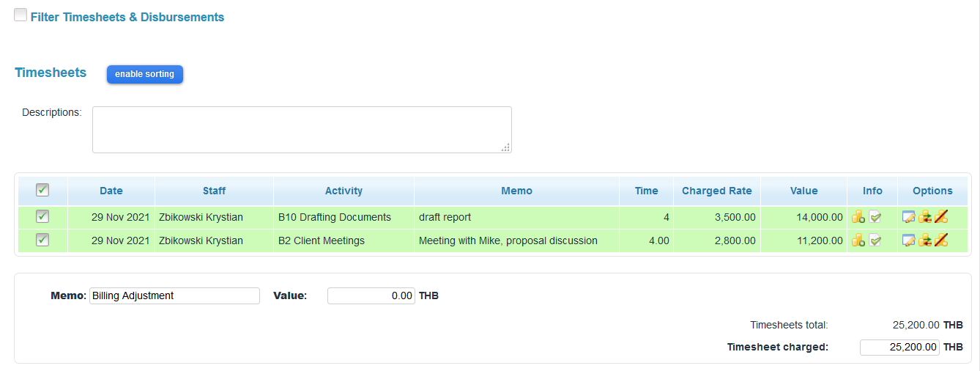Open edit pencil icon for Client Meetings entry
This screenshot has width=980, height=371.
(x=909, y=240)
